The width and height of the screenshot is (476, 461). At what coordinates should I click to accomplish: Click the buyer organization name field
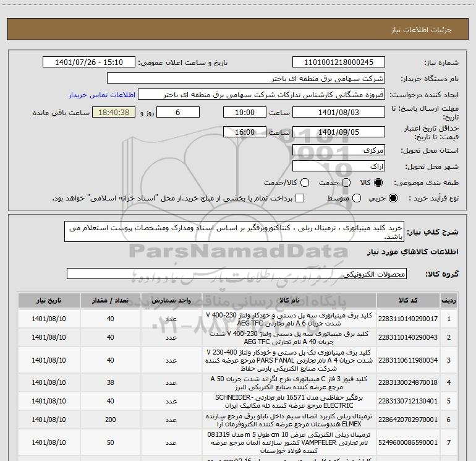pos(246,78)
